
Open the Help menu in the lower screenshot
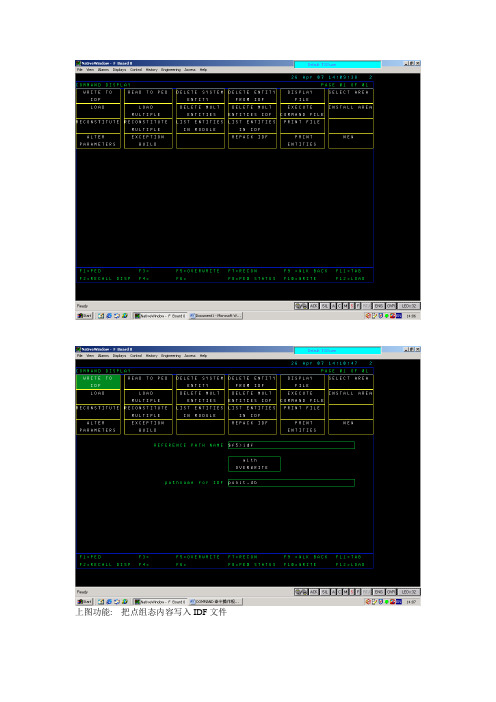point(203,356)
